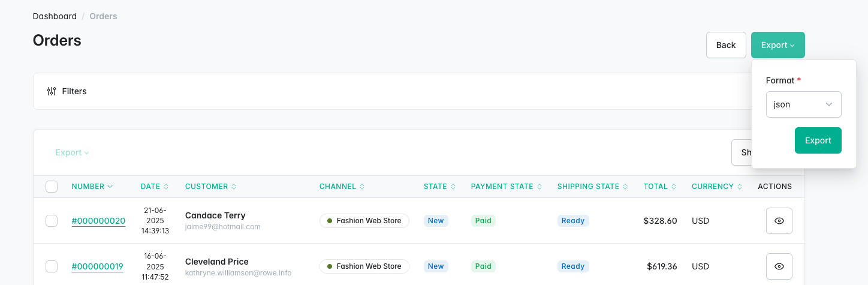Check the box for order #000000020
The image size is (868, 285).
(x=52, y=221)
